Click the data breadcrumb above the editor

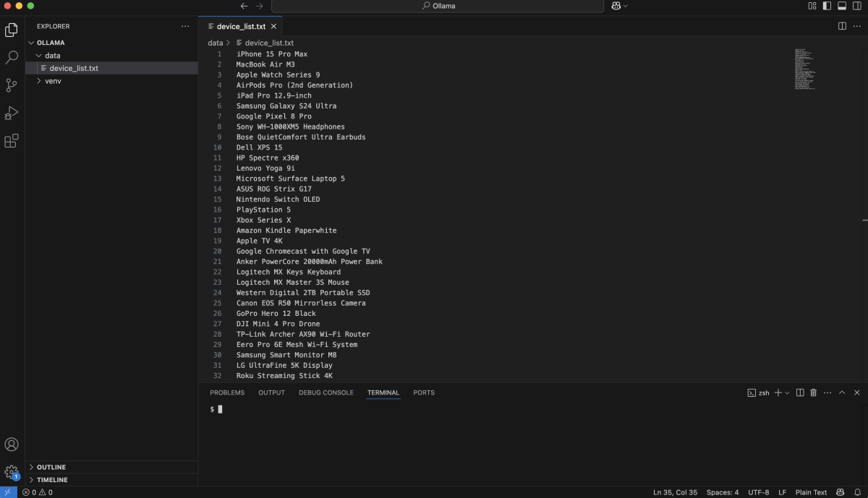click(216, 43)
